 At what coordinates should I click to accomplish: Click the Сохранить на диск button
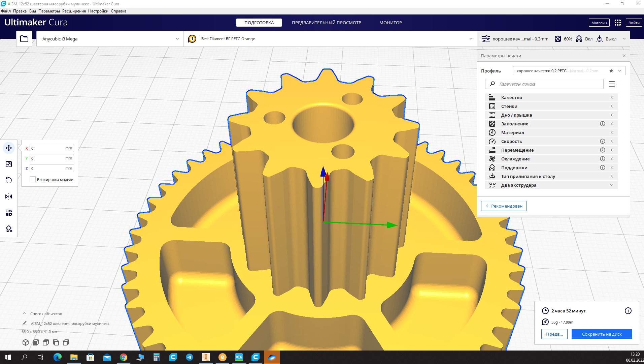coord(602,334)
